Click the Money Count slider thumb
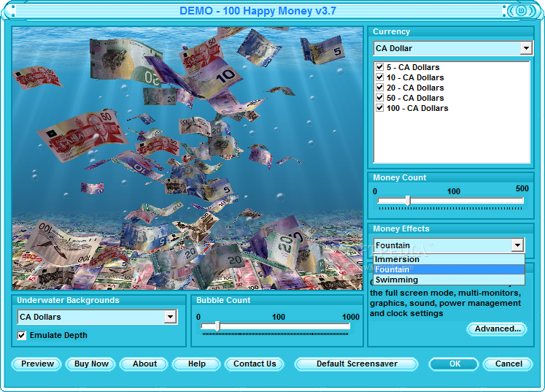The width and height of the screenshot is (545, 392). [409, 200]
